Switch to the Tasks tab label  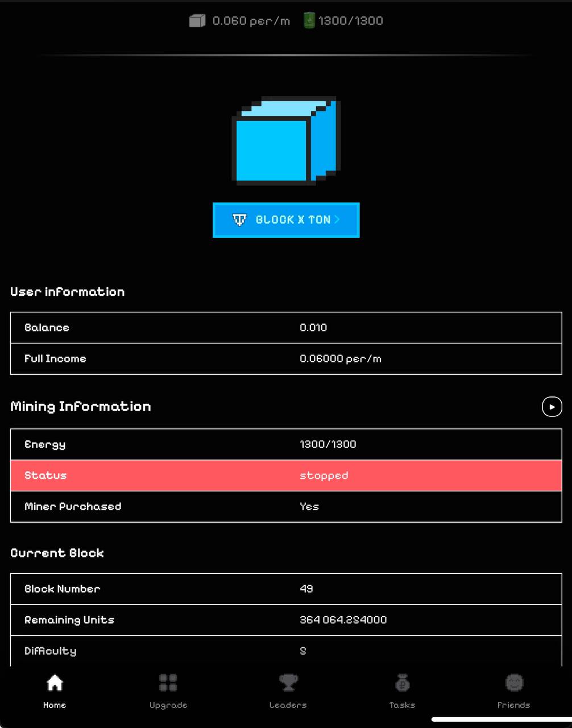402,705
